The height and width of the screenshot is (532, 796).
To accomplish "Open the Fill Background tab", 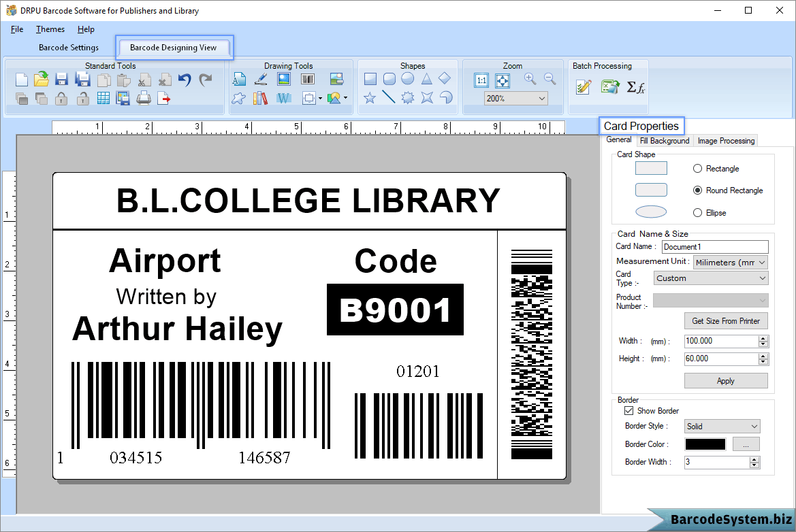I will (x=665, y=140).
